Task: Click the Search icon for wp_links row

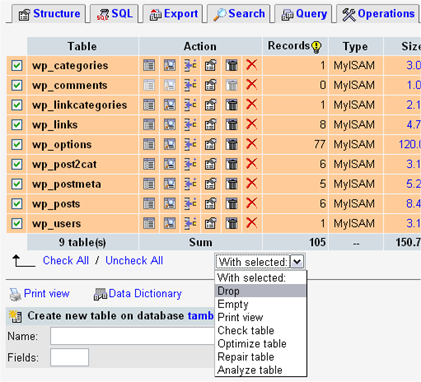Action: 170,125
